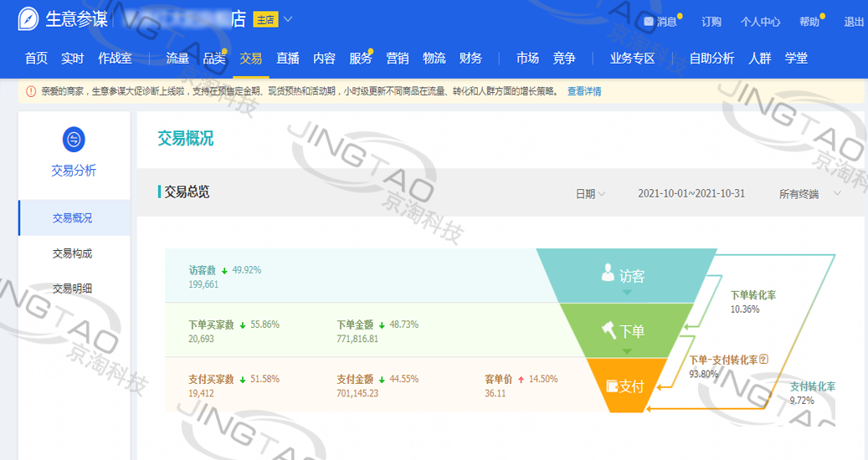Switch to the 流量 tab
The width and height of the screenshot is (868, 460).
pyautogui.click(x=177, y=58)
